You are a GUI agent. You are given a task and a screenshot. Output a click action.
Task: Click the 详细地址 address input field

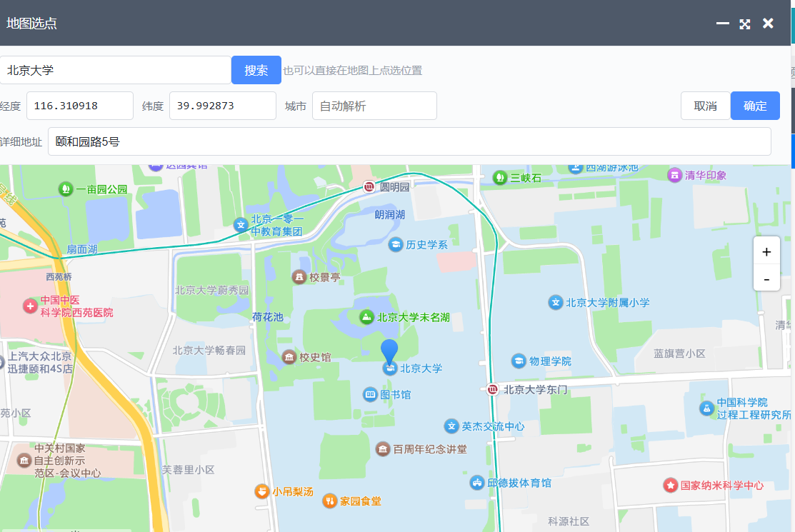point(409,141)
